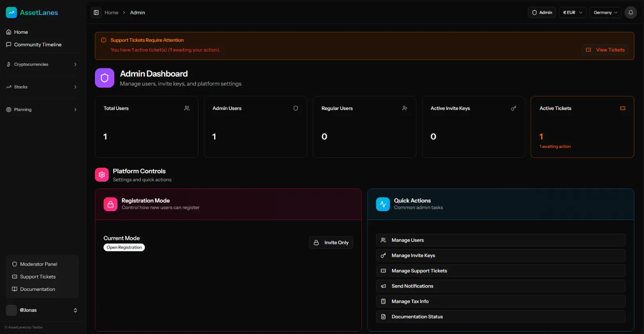Click the Community Timeline chat icon
The width and height of the screenshot is (644, 334).
coord(8,45)
